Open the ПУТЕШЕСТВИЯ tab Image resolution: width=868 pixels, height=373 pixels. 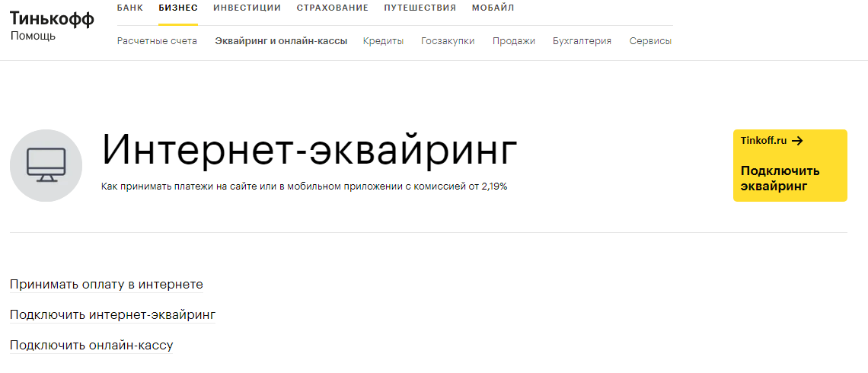click(x=420, y=8)
